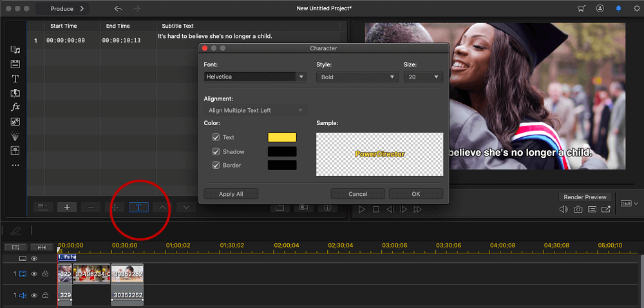Open the Alignment dropdown Align Multiple Text Left

(255, 110)
